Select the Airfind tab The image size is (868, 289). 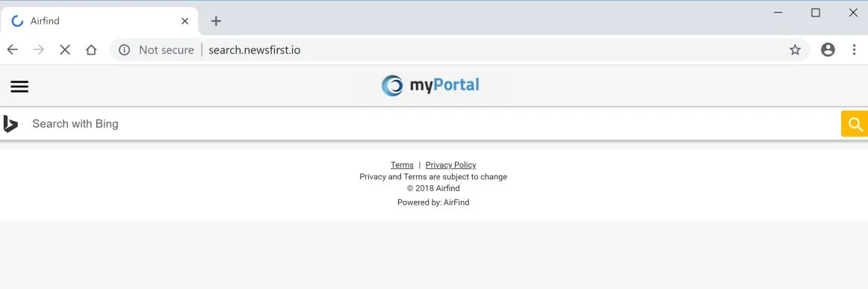[99, 21]
